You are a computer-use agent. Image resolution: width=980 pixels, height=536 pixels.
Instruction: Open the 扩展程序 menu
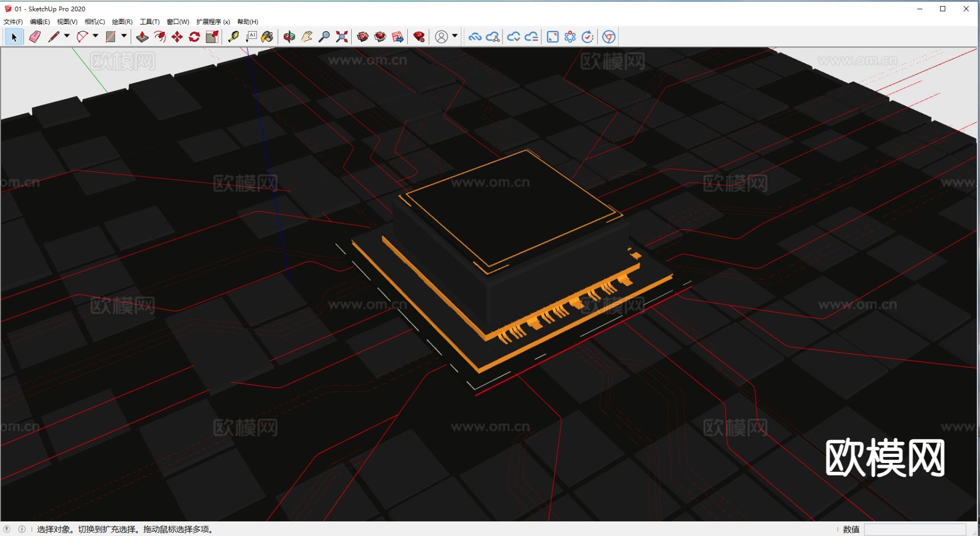[x=213, y=22]
